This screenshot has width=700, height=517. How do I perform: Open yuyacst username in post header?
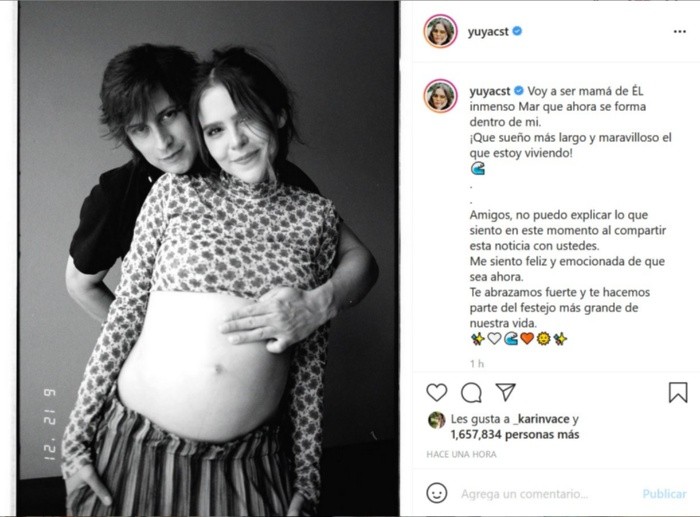(488, 32)
